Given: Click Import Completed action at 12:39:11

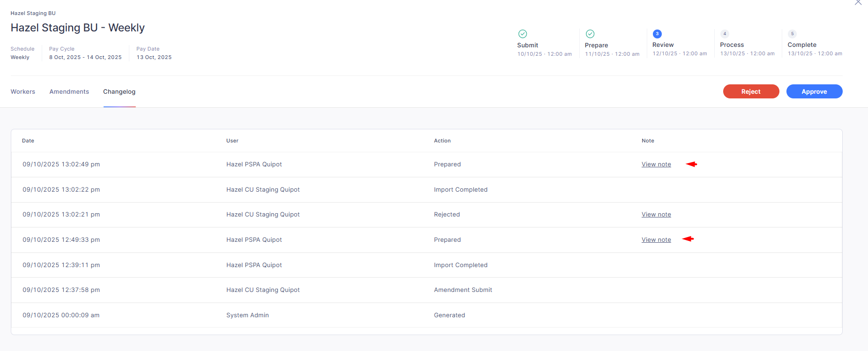Looking at the screenshot, I should (x=461, y=265).
